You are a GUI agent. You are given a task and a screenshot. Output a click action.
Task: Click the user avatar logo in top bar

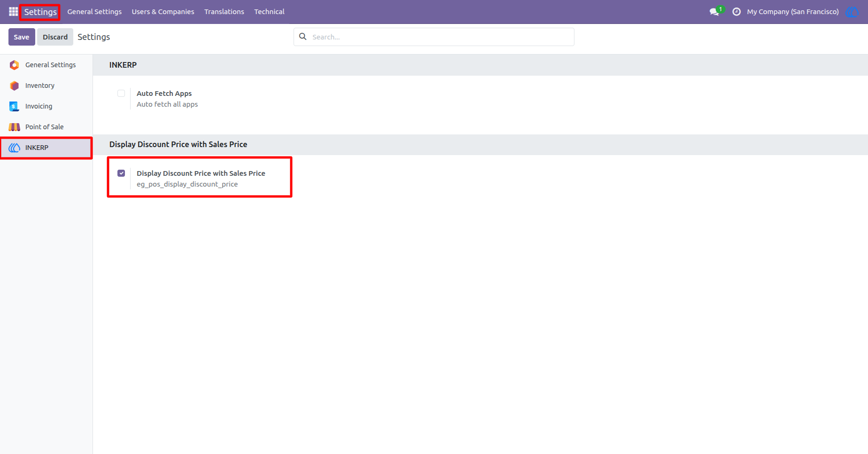tap(852, 12)
